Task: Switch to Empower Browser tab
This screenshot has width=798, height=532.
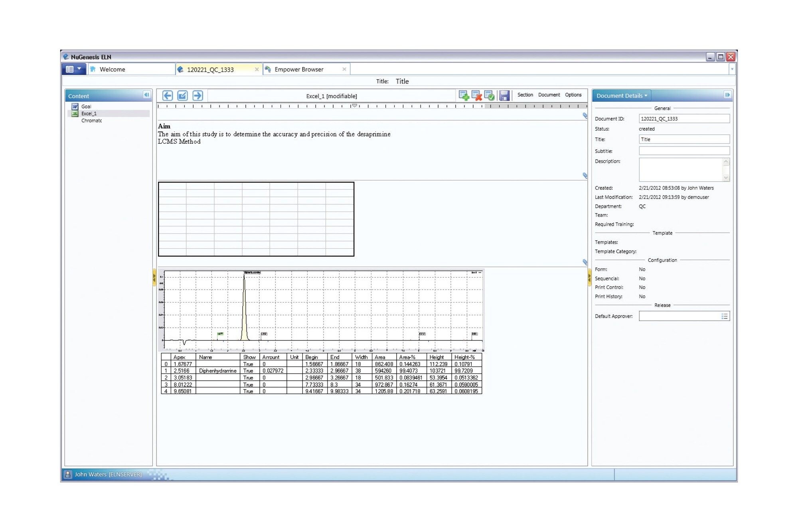Action: click(x=299, y=69)
